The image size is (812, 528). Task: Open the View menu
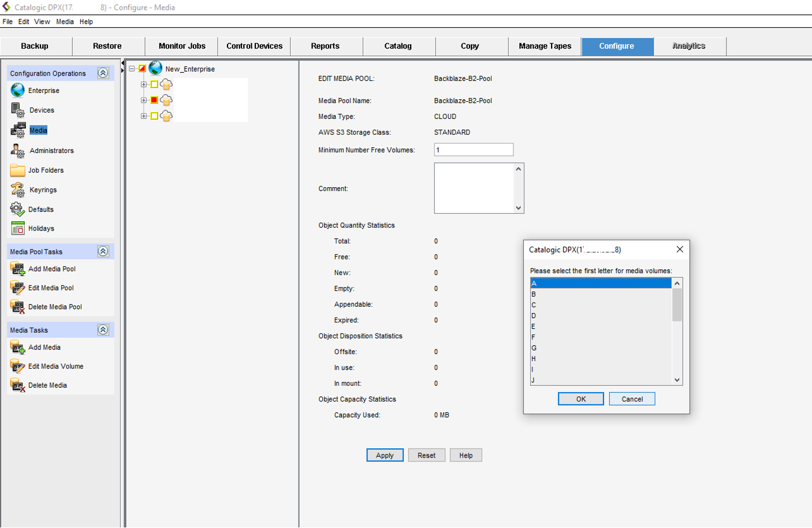(42, 21)
